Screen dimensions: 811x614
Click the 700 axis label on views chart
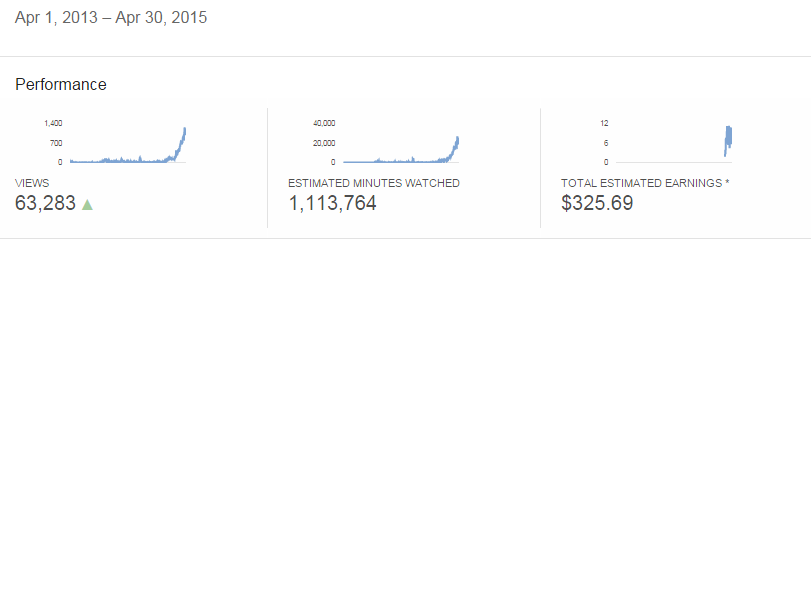56,143
